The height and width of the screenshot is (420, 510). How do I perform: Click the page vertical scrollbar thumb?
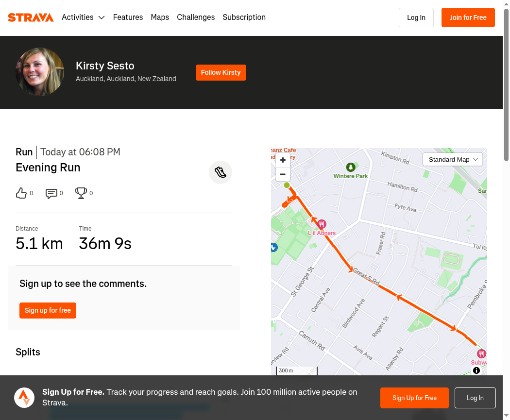[507, 84]
